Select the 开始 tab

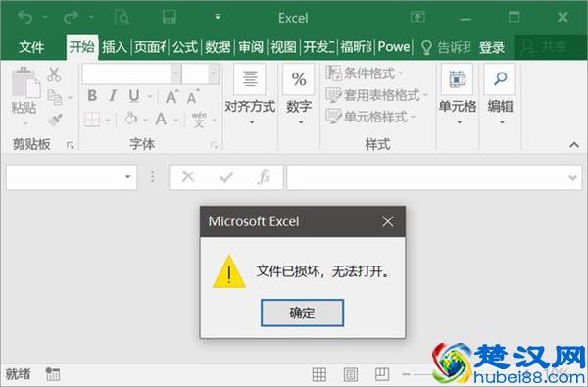pyautogui.click(x=82, y=47)
